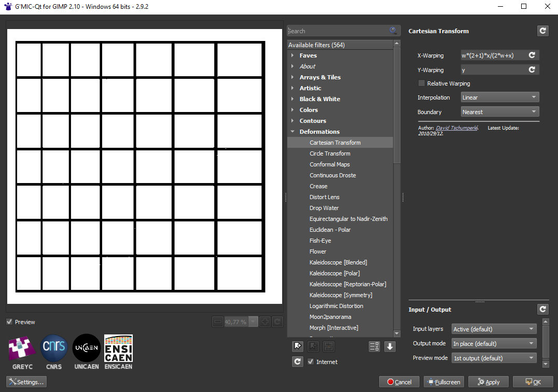Expand the Artistic category
Screen dimensions: 558x392
[x=292, y=88]
